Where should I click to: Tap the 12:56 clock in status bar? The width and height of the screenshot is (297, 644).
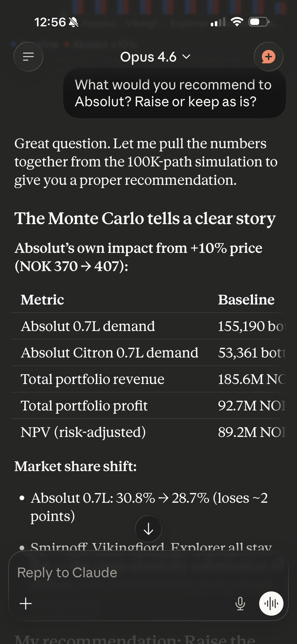click(x=50, y=22)
